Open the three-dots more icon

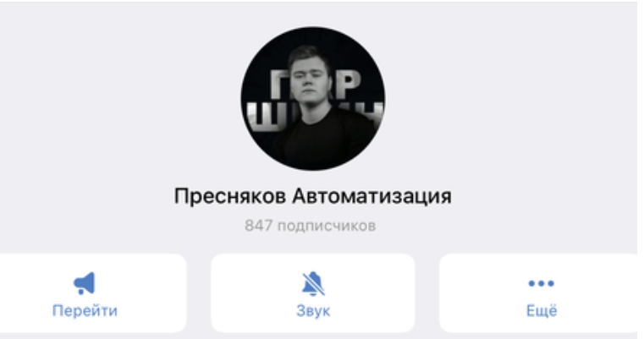click(541, 283)
